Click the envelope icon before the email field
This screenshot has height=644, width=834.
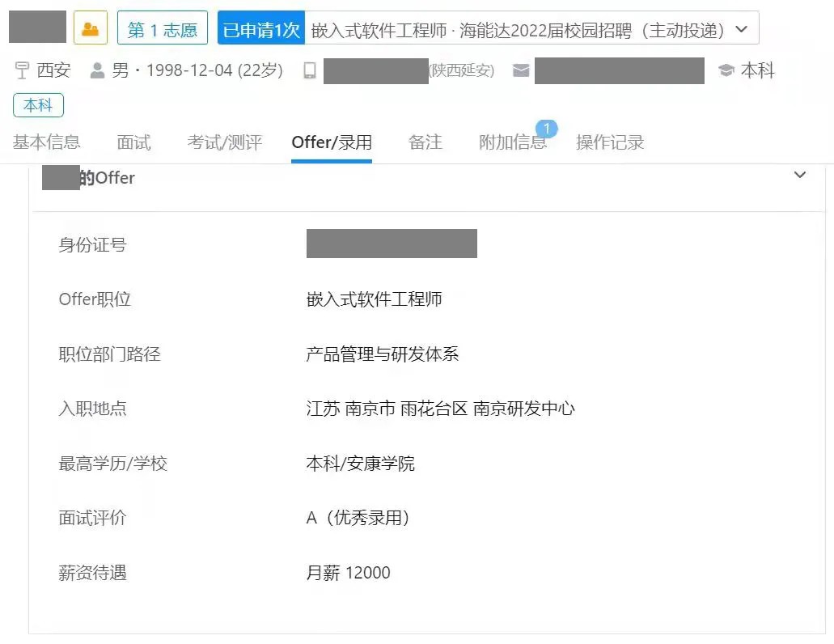(x=520, y=70)
